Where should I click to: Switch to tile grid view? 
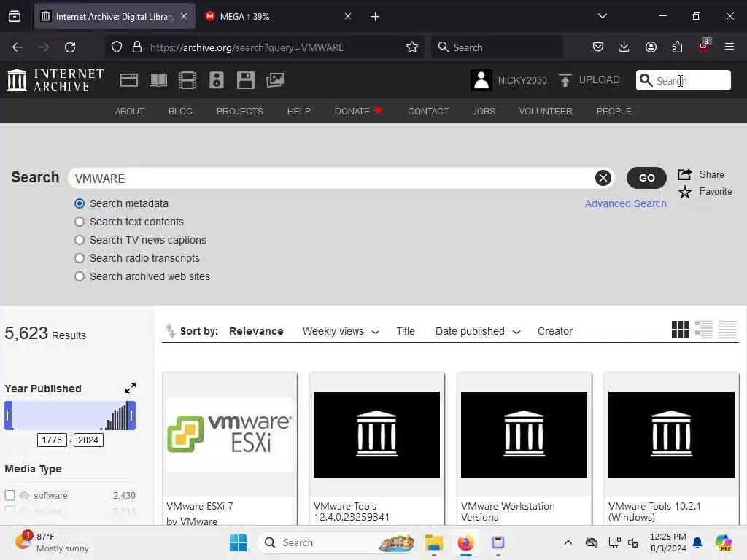681,330
